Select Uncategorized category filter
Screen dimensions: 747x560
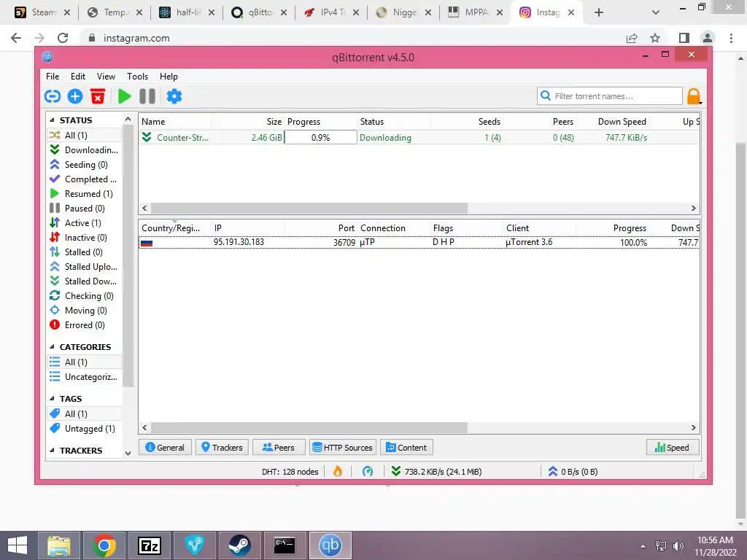pyautogui.click(x=85, y=377)
